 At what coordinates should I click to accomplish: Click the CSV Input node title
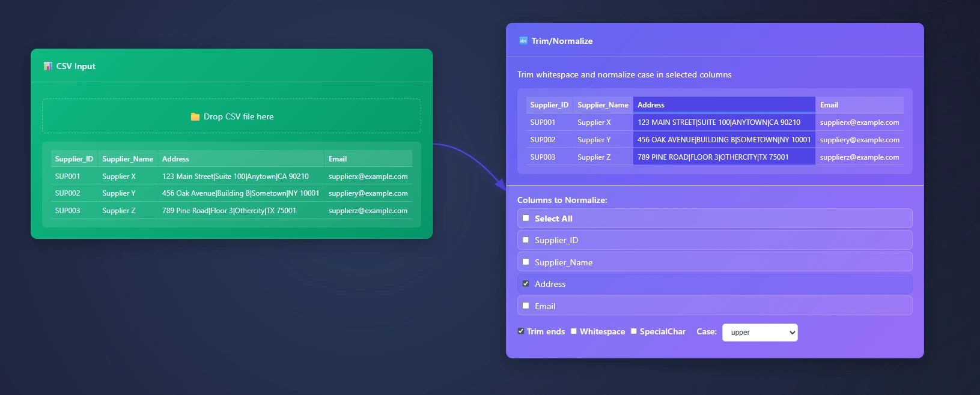76,66
